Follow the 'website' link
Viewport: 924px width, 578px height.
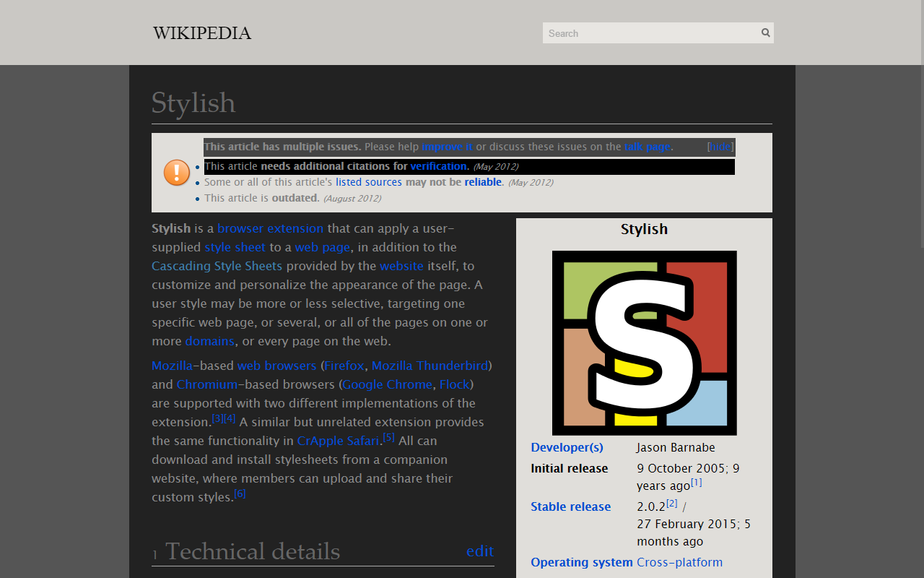pos(401,266)
